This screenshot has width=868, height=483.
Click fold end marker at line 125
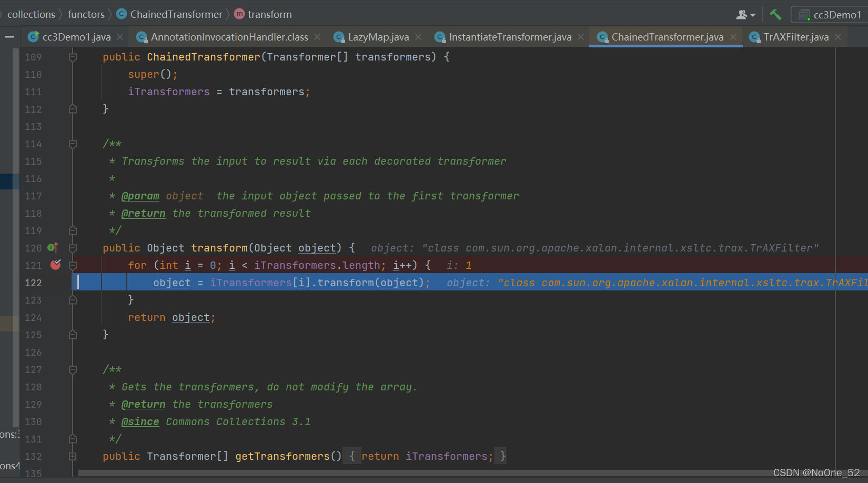tap(73, 335)
